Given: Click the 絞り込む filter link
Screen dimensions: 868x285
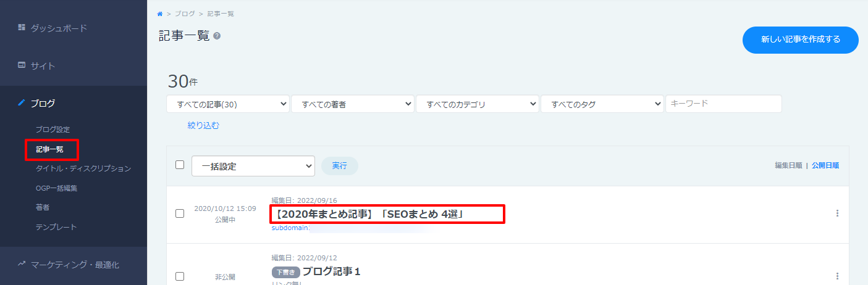Looking at the screenshot, I should [203, 125].
